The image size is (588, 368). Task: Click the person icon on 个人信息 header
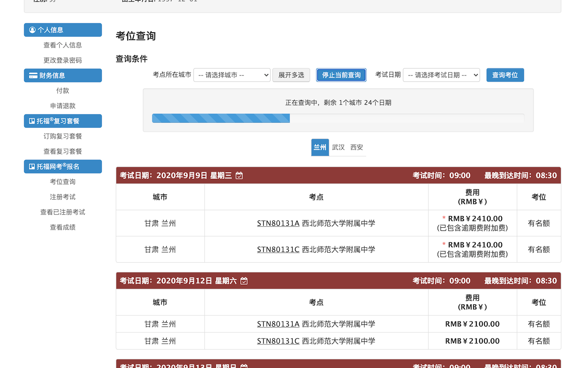(32, 30)
